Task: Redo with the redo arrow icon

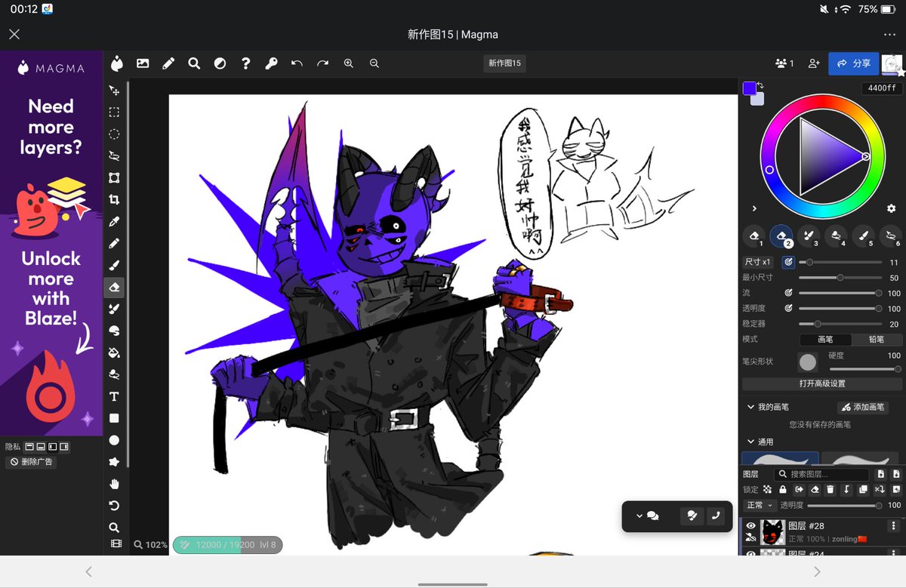Action: [322, 63]
